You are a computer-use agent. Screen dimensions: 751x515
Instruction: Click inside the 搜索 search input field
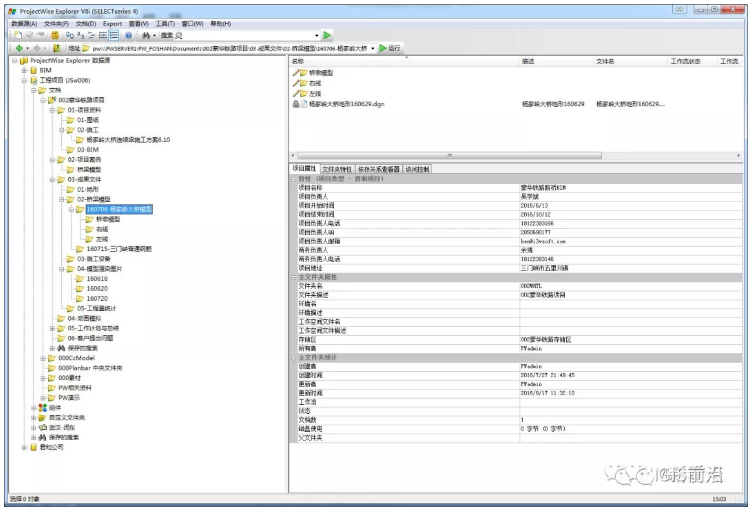tap(249, 35)
